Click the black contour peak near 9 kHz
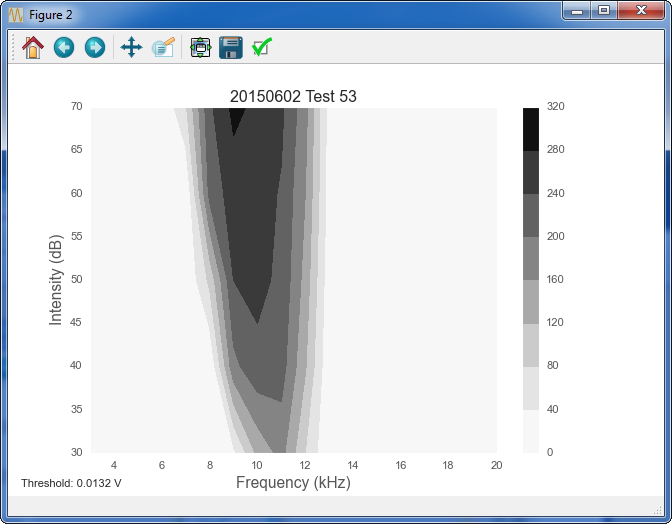 point(236,118)
